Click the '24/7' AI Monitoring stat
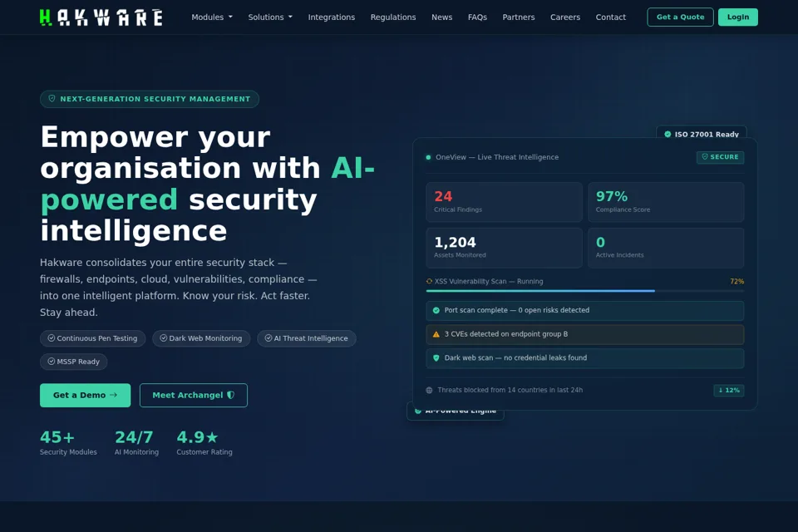Screen dimensions: 798x532 point(134,437)
